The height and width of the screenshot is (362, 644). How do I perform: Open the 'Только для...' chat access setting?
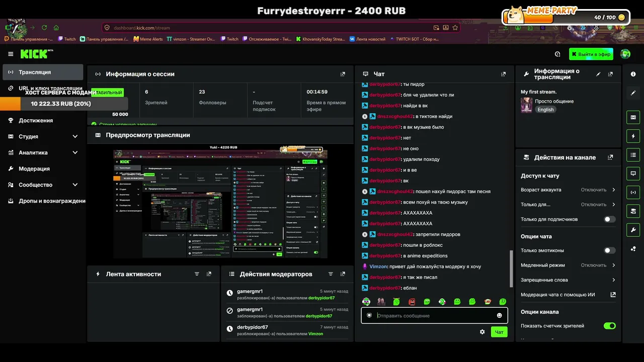pyautogui.click(x=568, y=205)
